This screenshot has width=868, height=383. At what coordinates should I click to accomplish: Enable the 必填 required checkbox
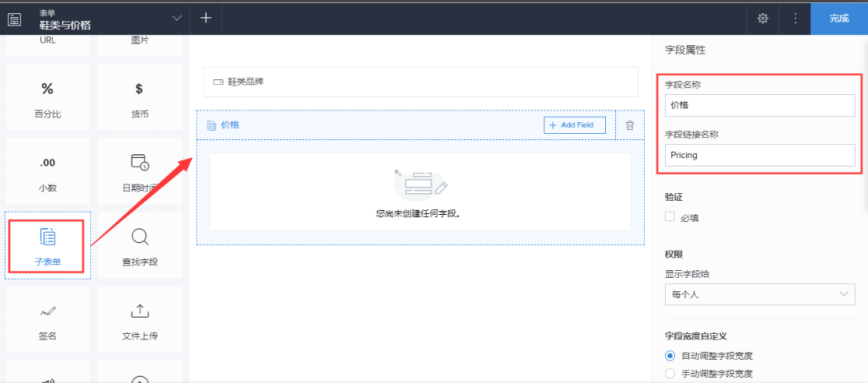click(x=670, y=217)
